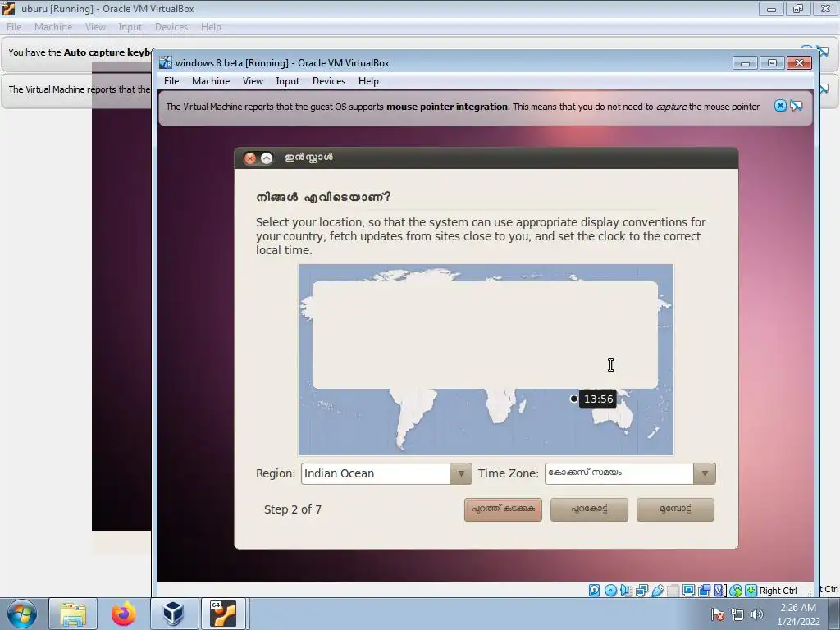The width and height of the screenshot is (840, 630).
Task: Dismiss the mouse pointer integration notification
Action: pos(781,106)
